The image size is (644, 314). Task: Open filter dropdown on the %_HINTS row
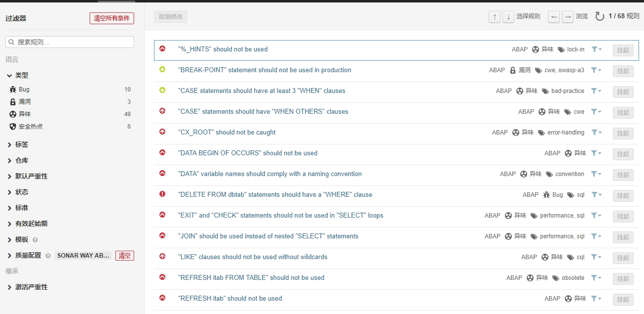596,49
